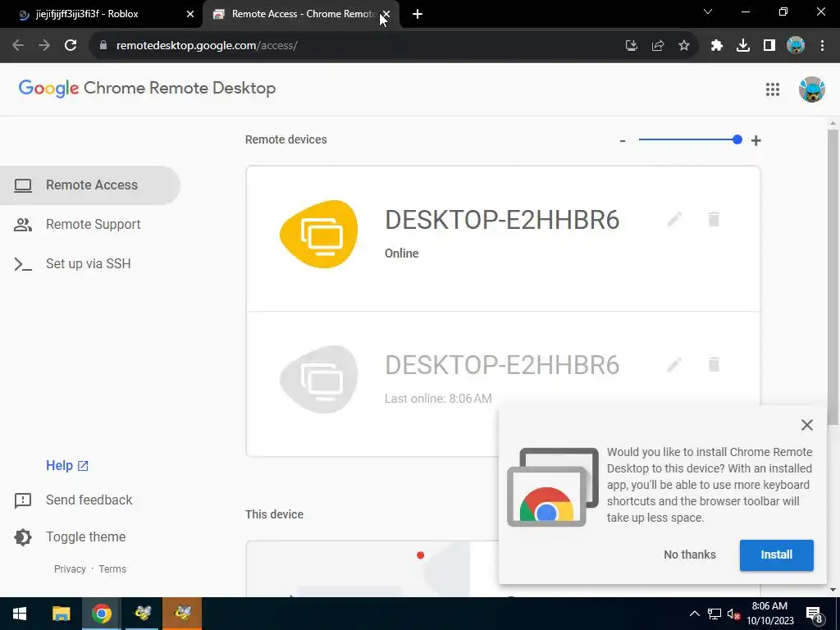Dismiss the install prompt with the X

coord(807,425)
